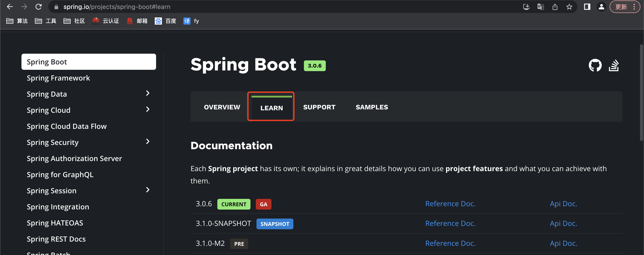Open the fy translate bookmark

click(x=191, y=21)
